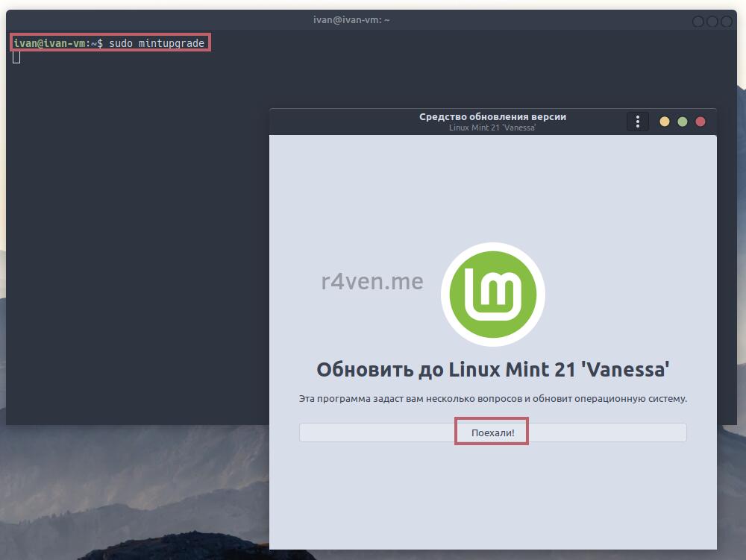The width and height of the screenshot is (746, 560).
Task: Click the "Обновить до Linux Mint 21" heading
Action: [x=492, y=370]
